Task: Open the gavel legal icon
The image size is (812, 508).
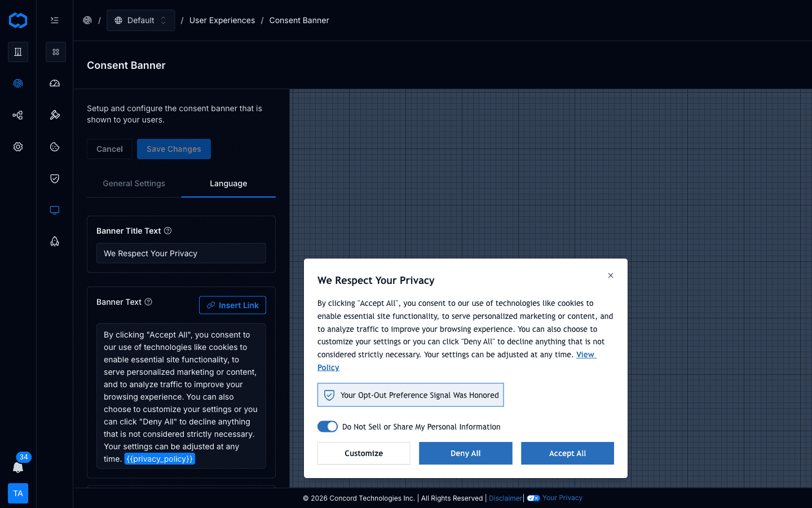Action: point(55,115)
